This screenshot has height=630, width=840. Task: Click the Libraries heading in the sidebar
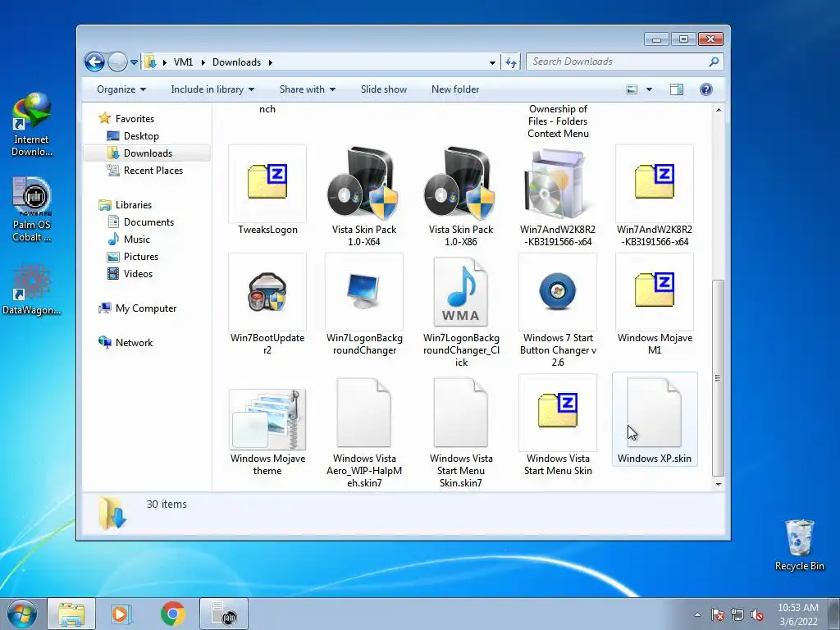134,204
